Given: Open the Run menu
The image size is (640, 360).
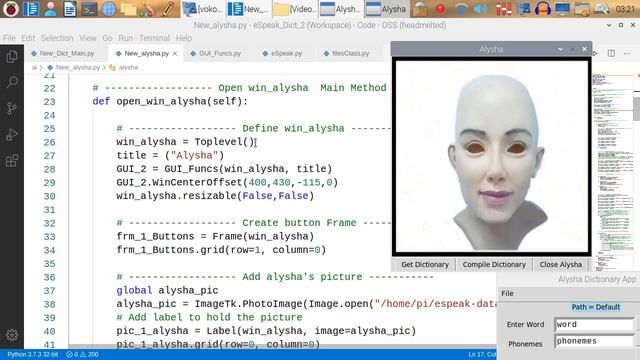Looking at the screenshot, I should [x=126, y=38].
